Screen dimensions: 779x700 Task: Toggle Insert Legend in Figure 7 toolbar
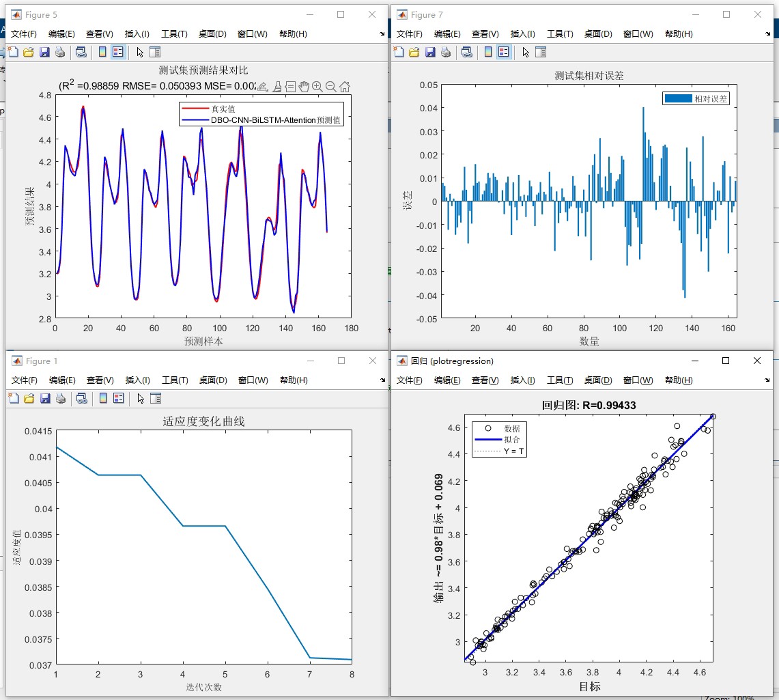pos(503,52)
